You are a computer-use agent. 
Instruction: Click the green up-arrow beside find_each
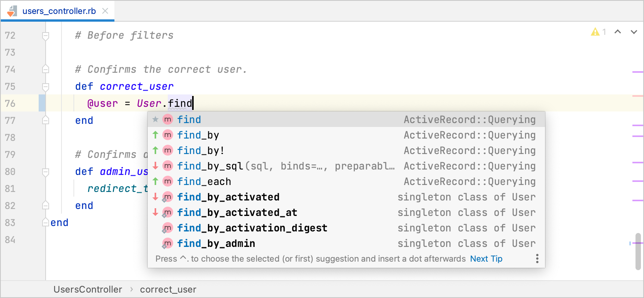click(x=155, y=181)
